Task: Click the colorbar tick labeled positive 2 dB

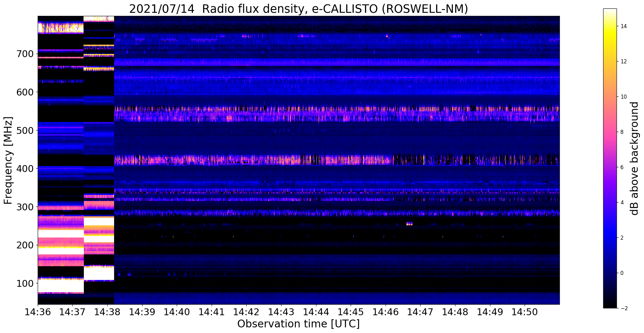Action: tap(622, 238)
